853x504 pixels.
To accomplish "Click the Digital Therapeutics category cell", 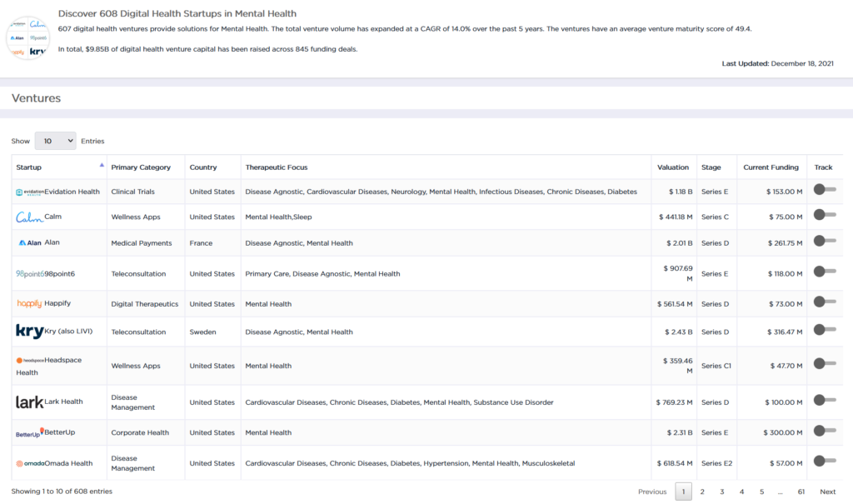I will (145, 304).
